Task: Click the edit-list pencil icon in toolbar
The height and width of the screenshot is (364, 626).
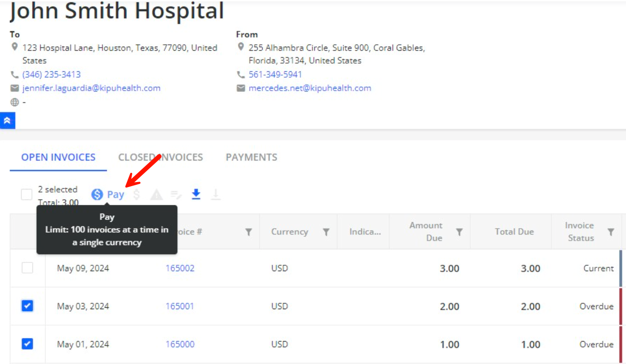Action: point(176,195)
